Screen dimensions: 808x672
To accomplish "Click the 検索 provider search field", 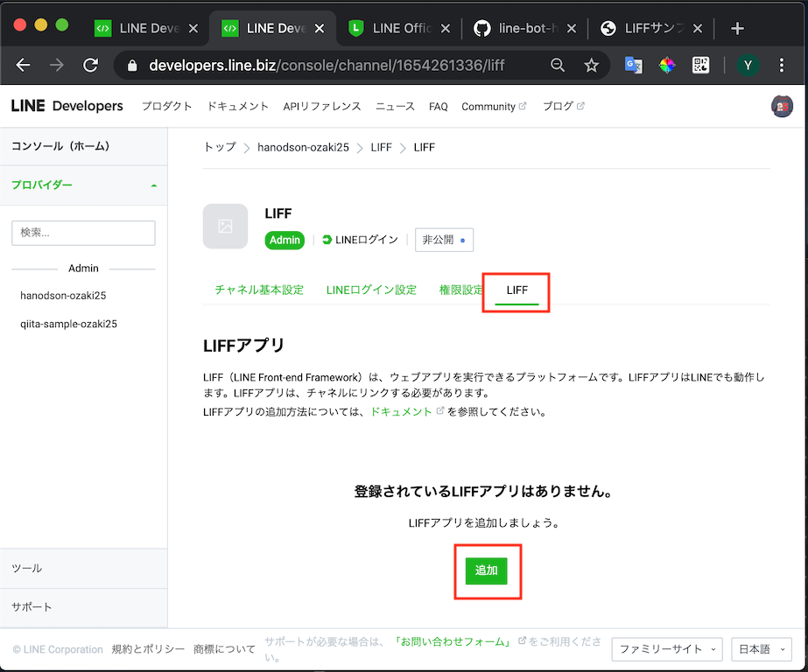I will (83, 233).
